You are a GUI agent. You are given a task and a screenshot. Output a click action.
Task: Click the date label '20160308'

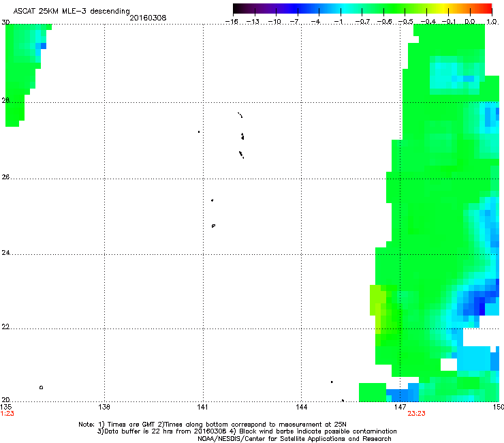pyautogui.click(x=148, y=18)
